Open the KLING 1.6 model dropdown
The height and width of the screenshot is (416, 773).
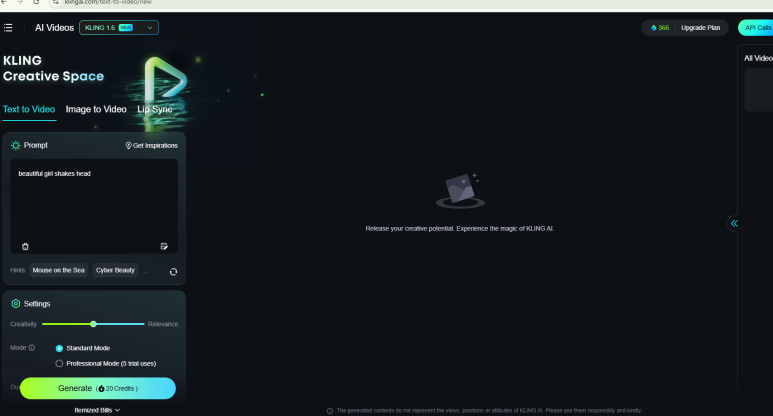coord(119,28)
